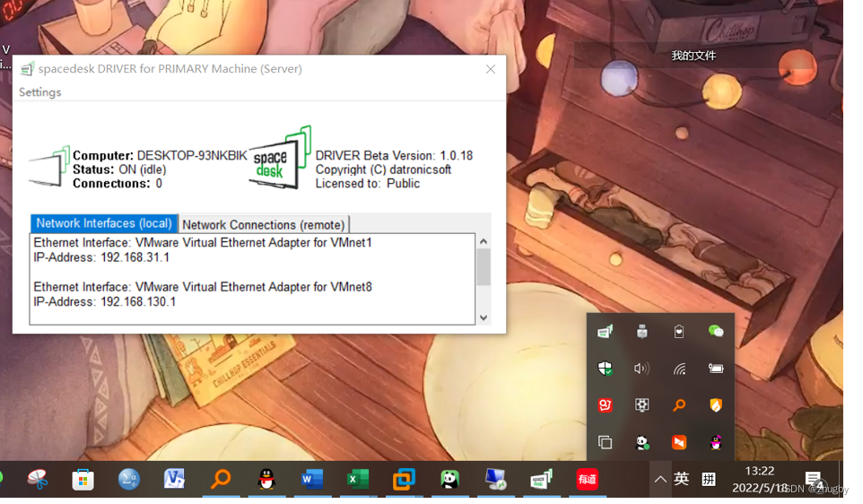Select the IP-Address 192.168.31.1 line
Image resolution: width=863 pixels, height=504 pixels.
click(x=101, y=257)
